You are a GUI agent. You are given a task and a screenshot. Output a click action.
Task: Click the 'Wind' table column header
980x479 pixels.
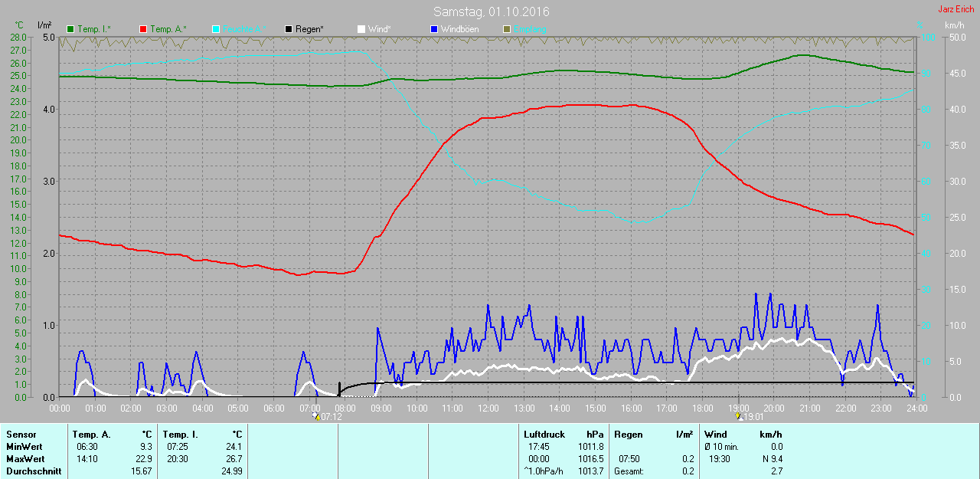pyautogui.click(x=716, y=435)
